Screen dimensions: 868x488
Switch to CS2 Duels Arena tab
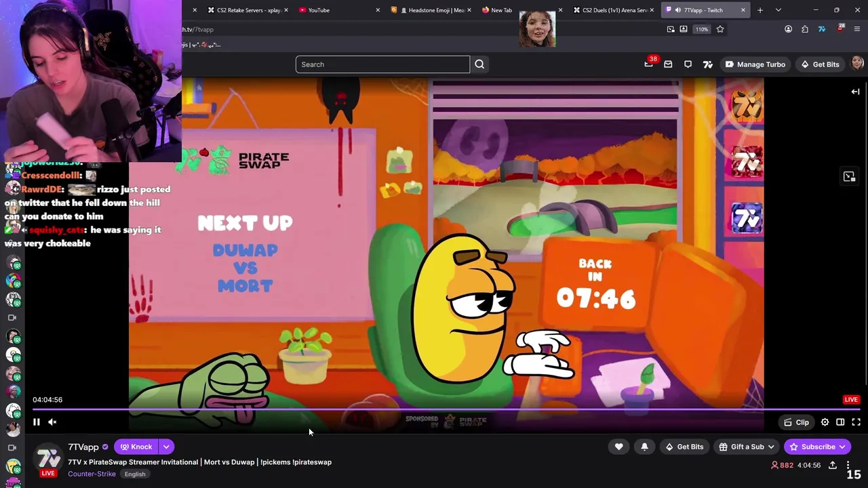(614, 10)
